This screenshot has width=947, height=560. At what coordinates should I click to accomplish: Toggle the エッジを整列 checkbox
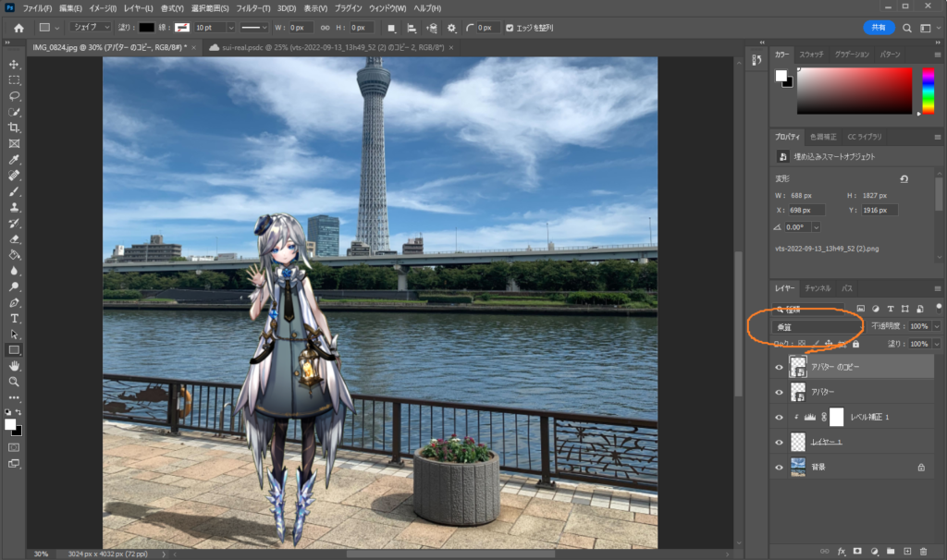[510, 28]
